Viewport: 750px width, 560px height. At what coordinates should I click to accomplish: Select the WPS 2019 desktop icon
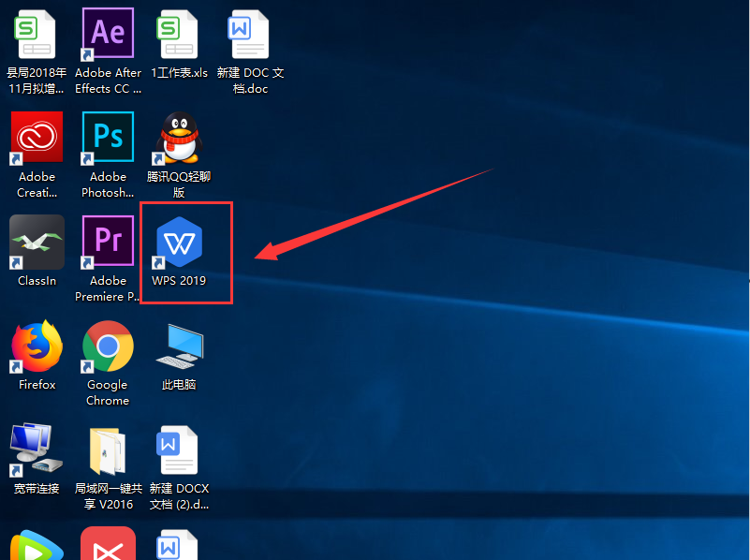(179, 242)
